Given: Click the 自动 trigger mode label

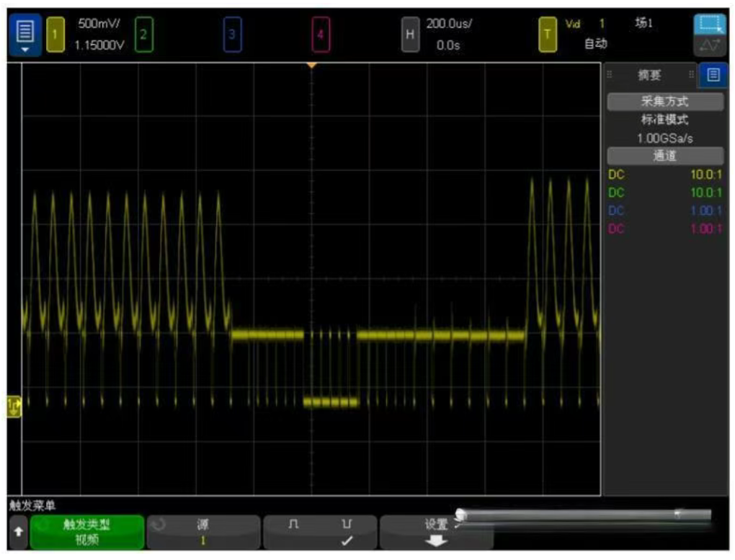Looking at the screenshot, I should (596, 44).
